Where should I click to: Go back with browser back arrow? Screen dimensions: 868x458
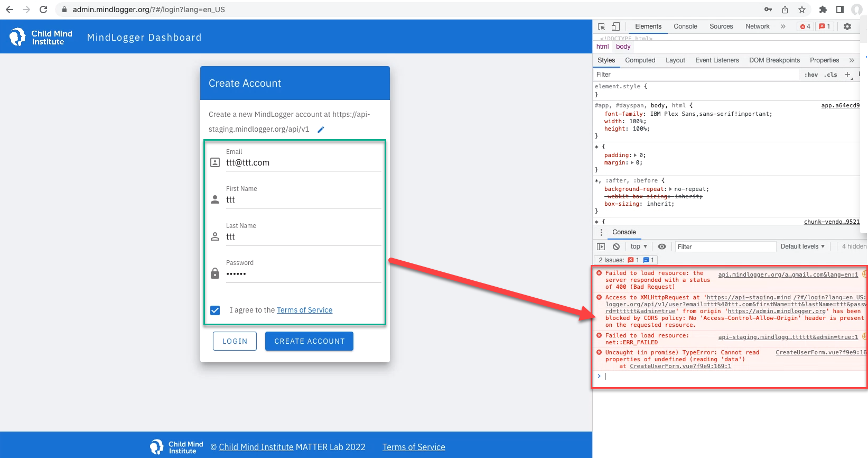coord(10,10)
